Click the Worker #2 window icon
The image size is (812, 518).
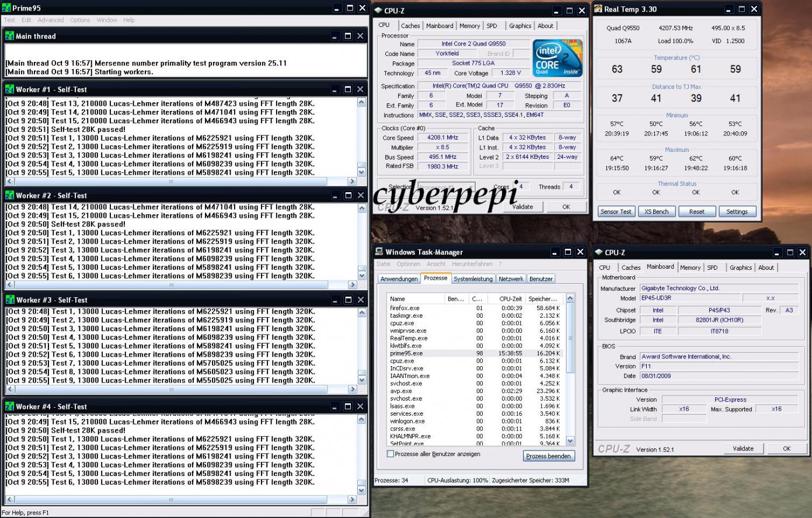[9, 195]
